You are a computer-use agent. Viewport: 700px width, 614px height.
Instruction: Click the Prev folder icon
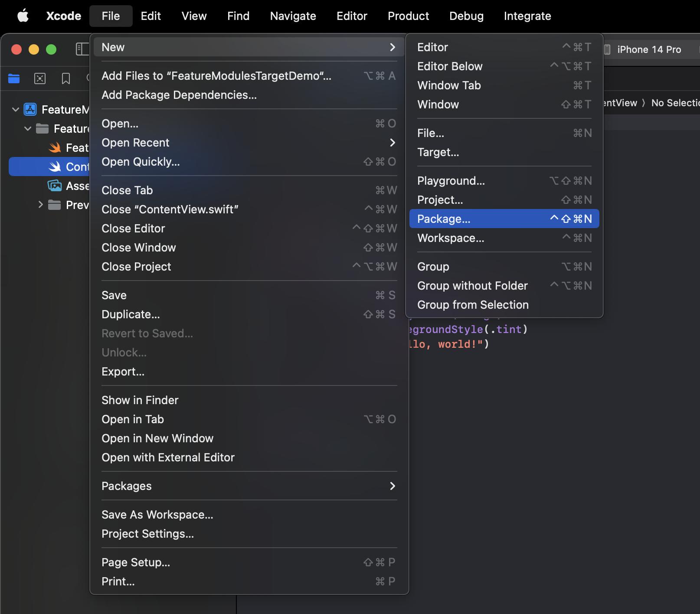(54, 205)
